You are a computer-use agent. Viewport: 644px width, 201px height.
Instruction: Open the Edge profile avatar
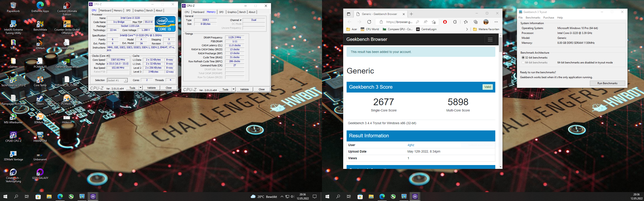coord(486,22)
